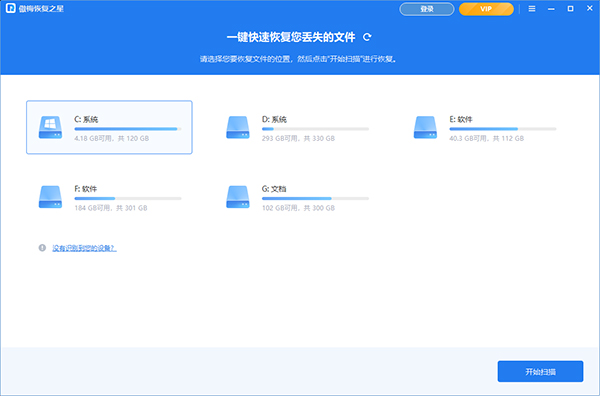
Task: Open the 没有识别到您的设备 help link
Action: tap(84, 248)
